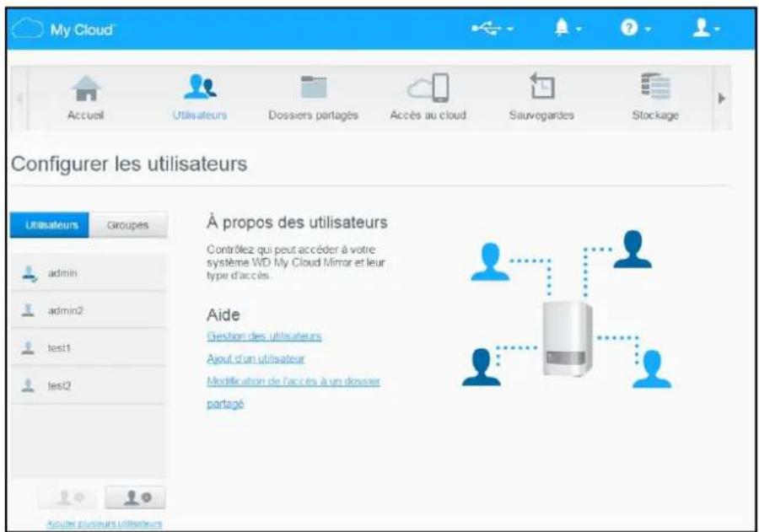Click the add user button

point(136,497)
